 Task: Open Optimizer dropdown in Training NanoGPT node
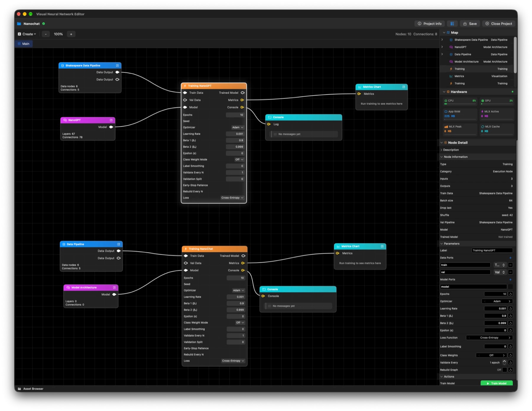238,128
